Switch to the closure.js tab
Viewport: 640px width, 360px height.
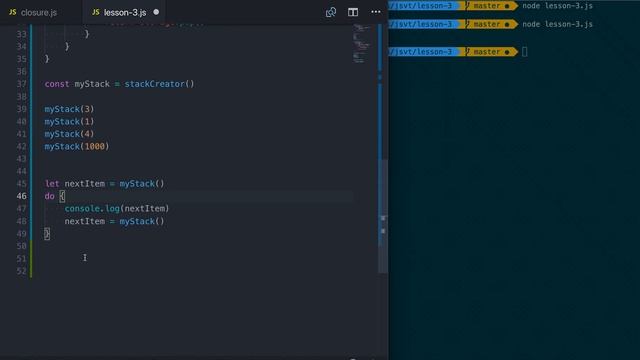39,13
